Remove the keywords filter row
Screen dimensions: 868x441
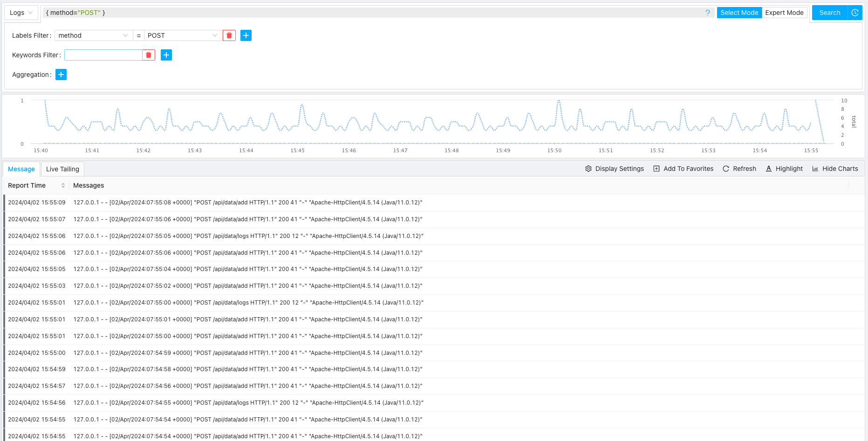coord(149,55)
